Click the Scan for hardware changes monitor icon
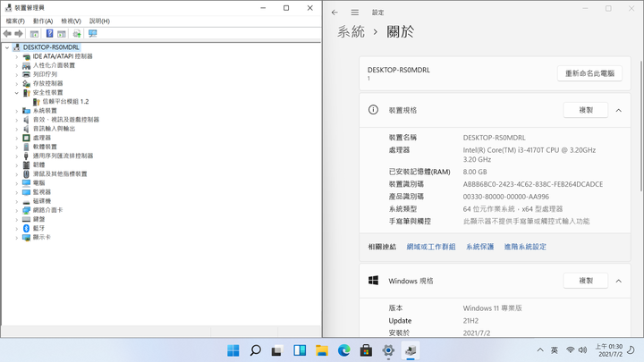 [92, 34]
